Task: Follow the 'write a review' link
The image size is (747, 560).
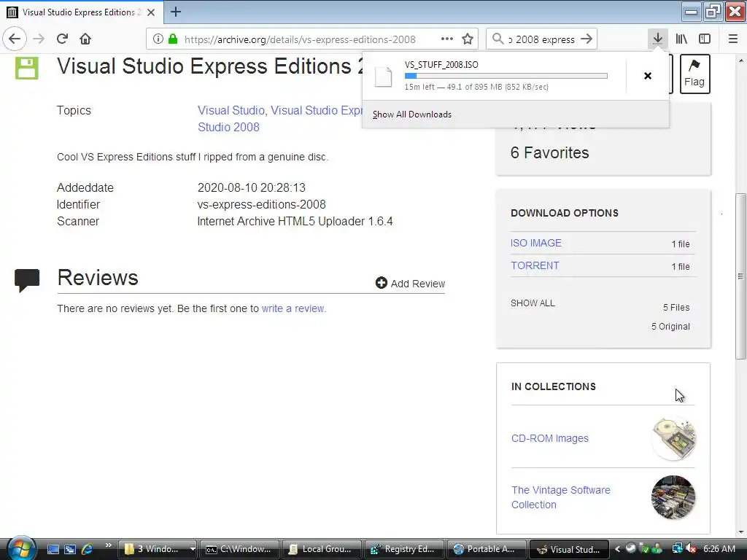Action: click(294, 308)
